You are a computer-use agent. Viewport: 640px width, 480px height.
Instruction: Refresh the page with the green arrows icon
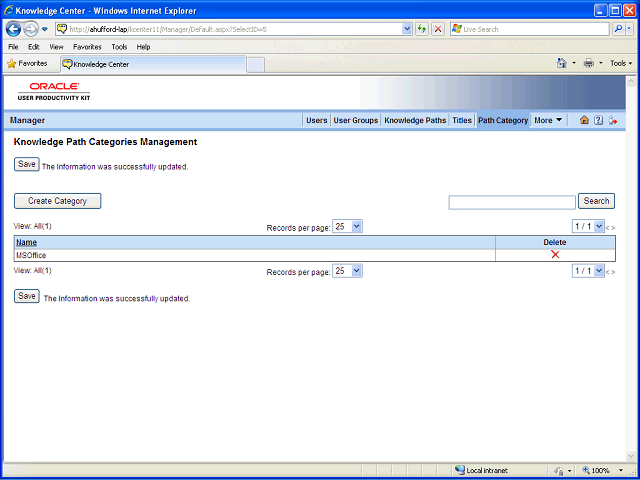[x=422, y=29]
